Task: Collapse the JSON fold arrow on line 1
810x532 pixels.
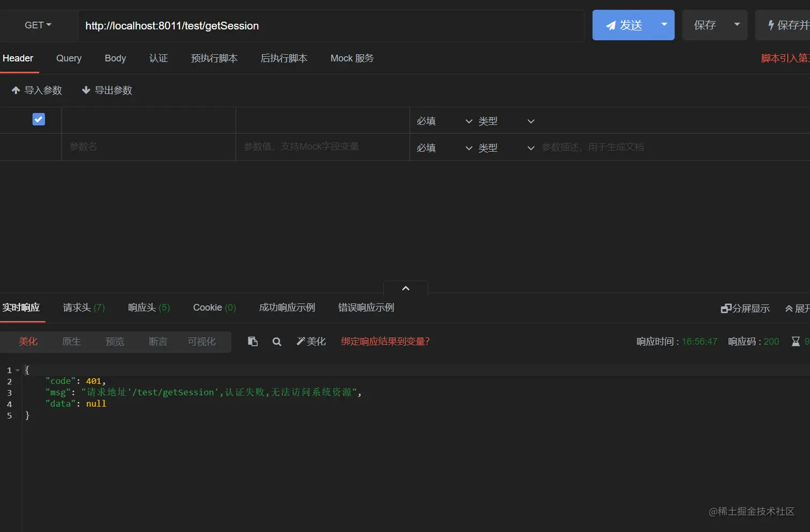Action: 18,370
